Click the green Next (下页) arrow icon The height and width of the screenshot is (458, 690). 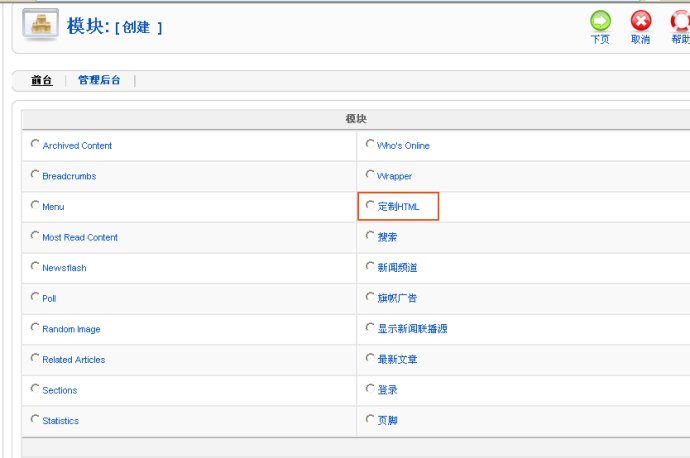(x=600, y=21)
